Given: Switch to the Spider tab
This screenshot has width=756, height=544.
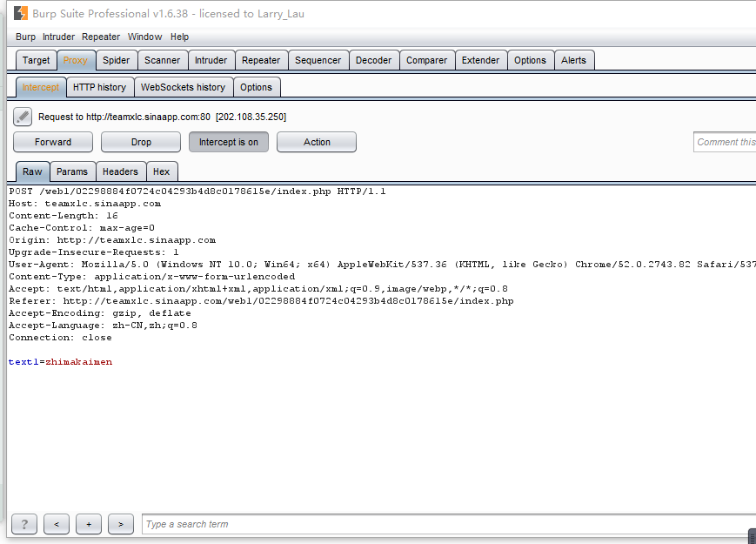Looking at the screenshot, I should (x=117, y=60).
